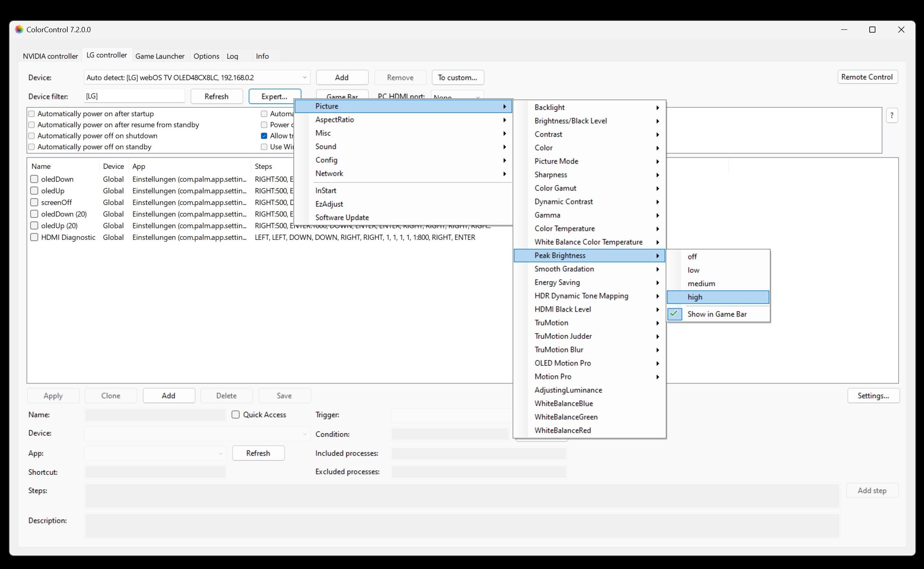The width and height of the screenshot is (924, 569).
Task: Enable Automatically power on after startup
Action: pos(31,114)
